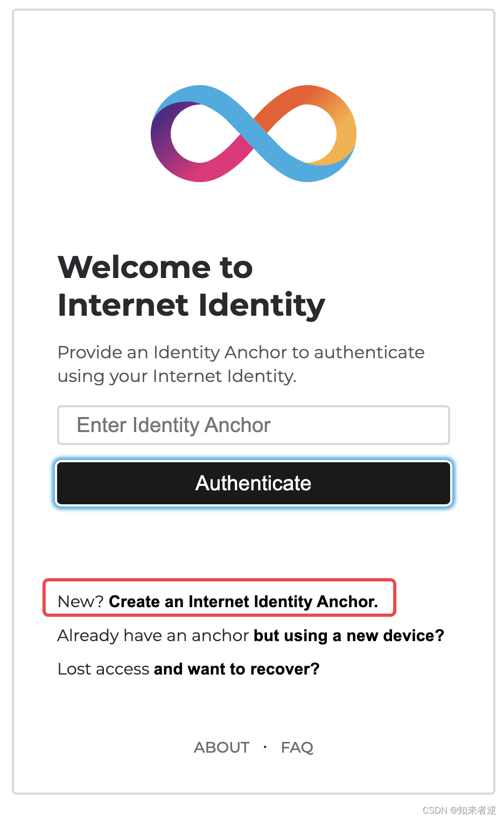This screenshot has height=820, width=504.
Task: Focus the Enter Identity Anchor field
Action: 254,425
